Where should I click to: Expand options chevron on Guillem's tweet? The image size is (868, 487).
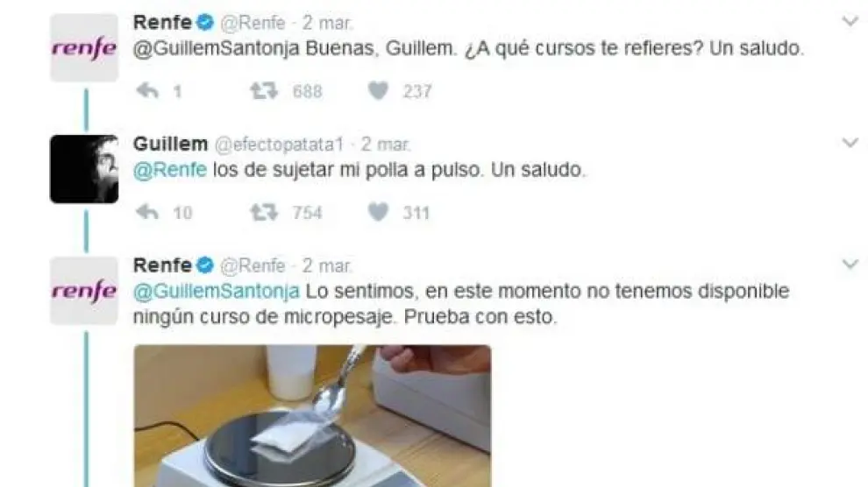pos(850,143)
